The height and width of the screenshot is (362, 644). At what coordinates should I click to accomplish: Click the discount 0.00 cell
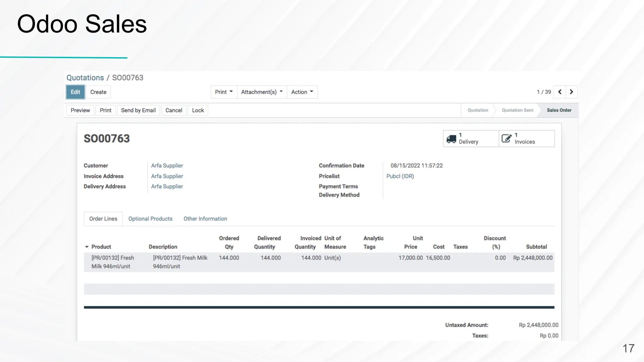500,258
